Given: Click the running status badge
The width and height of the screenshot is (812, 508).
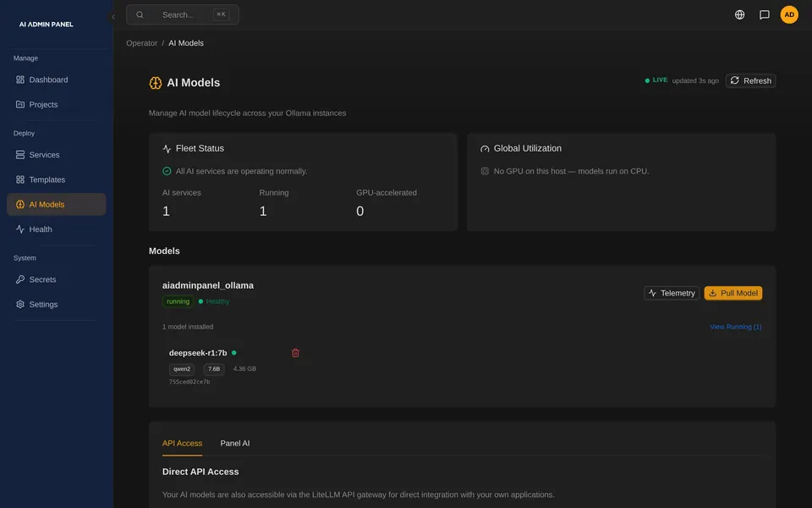Looking at the screenshot, I should point(178,301).
